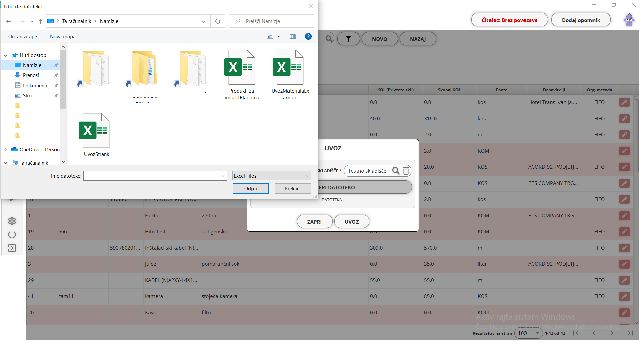Click Čitalec: Brez povezave button
644x346 pixels.
(509, 20)
